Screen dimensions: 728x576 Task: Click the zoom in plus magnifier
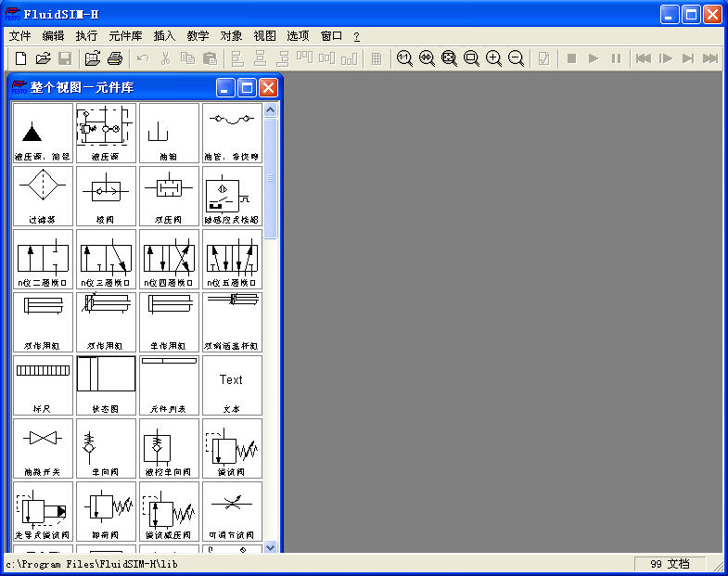point(493,58)
